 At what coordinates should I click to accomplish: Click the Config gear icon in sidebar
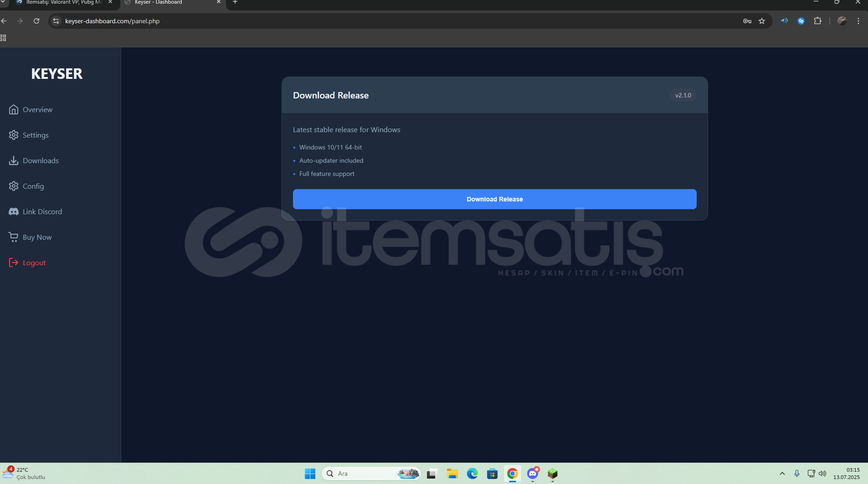tap(14, 186)
